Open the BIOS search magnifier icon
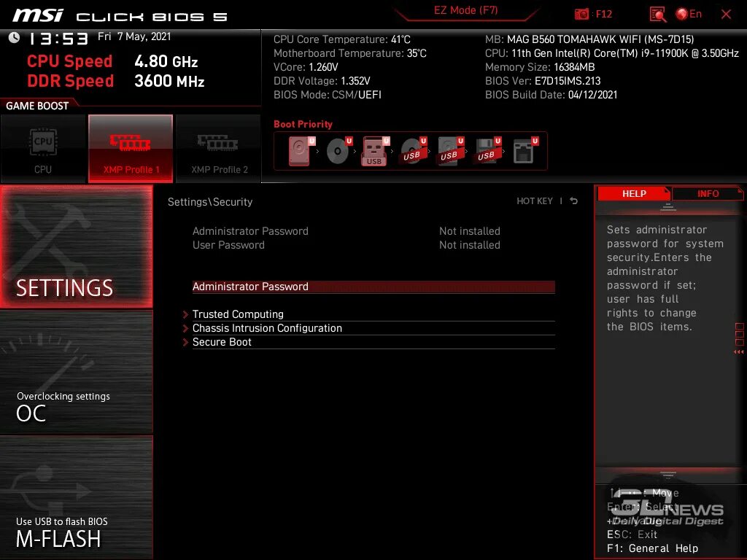The image size is (747, 560). click(658, 15)
